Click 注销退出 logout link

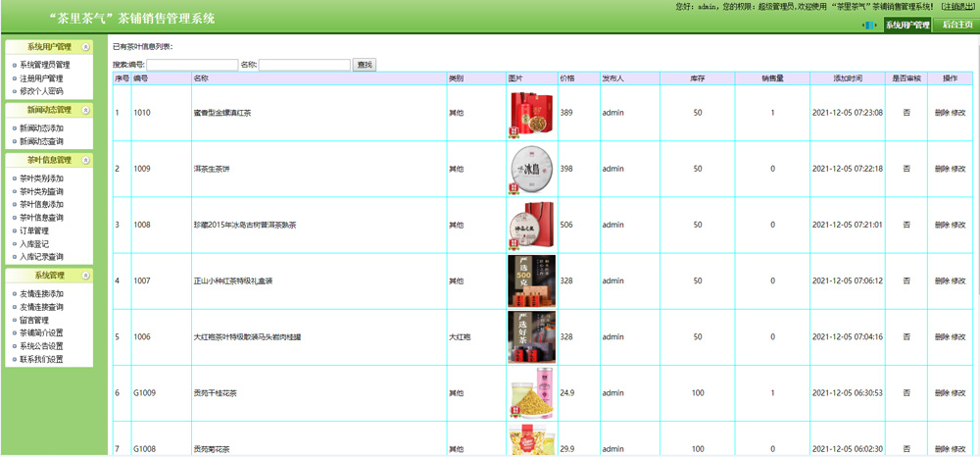957,7
